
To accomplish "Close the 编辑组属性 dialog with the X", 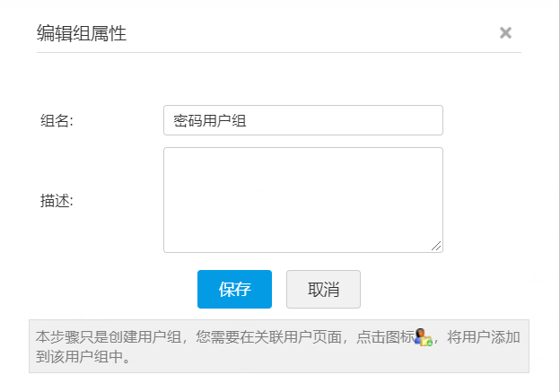I will coord(505,33).
